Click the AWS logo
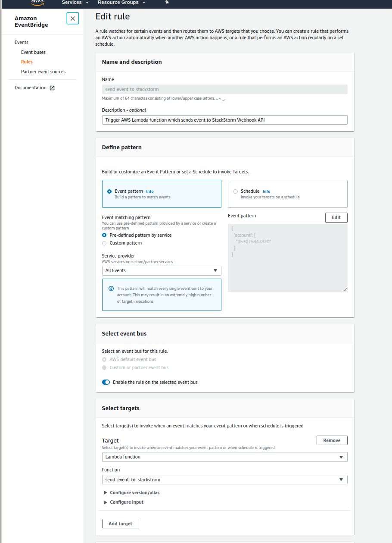392x543 pixels. coord(37,3)
